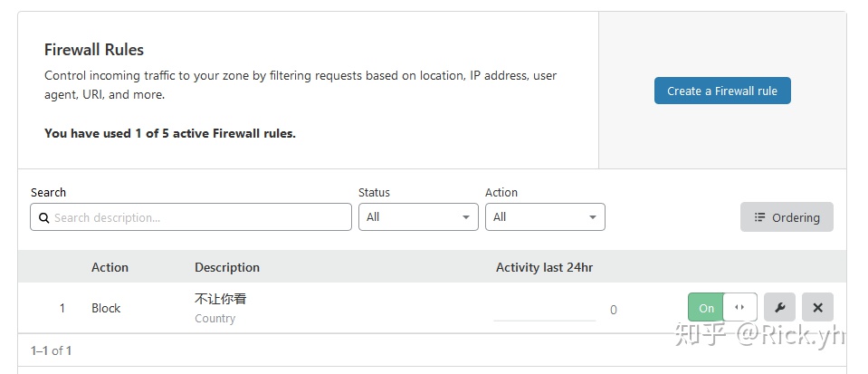
Task: Click the activity count 0 in the rule row
Action: pyautogui.click(x=613, y=310)
